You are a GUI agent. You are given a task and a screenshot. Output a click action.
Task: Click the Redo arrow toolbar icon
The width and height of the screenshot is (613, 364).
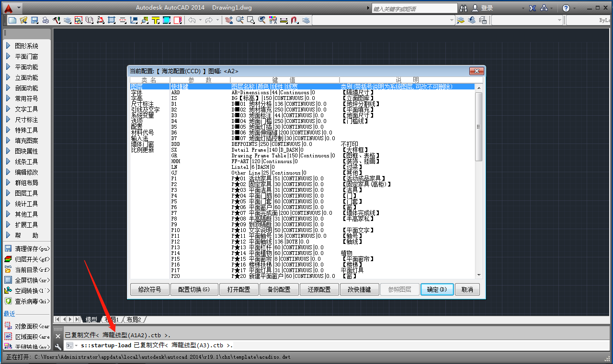click(x=209, y=20)
